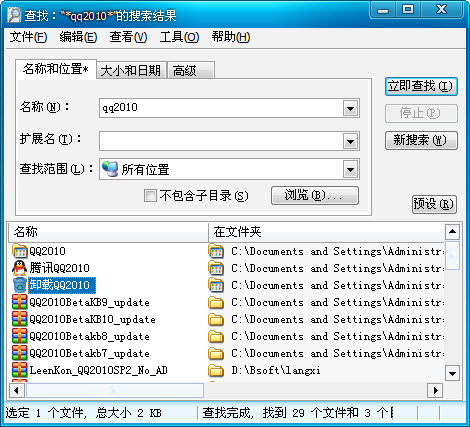The width and height of the screenshot is (470, 427).
Task: Open the 名称 dropdown arrow
Action: tap(350, 108)
